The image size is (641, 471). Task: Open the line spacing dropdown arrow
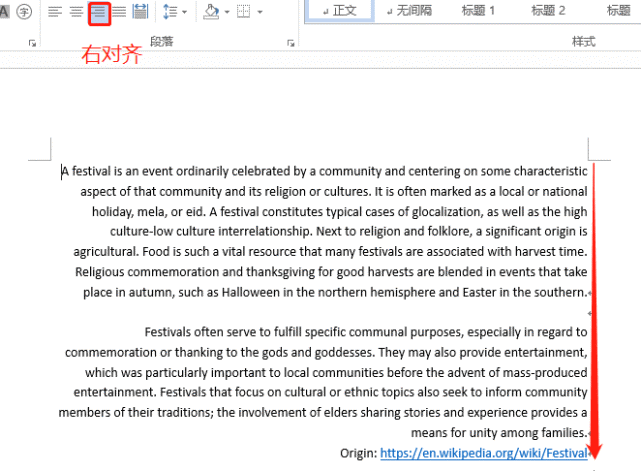tap(184, 12)
